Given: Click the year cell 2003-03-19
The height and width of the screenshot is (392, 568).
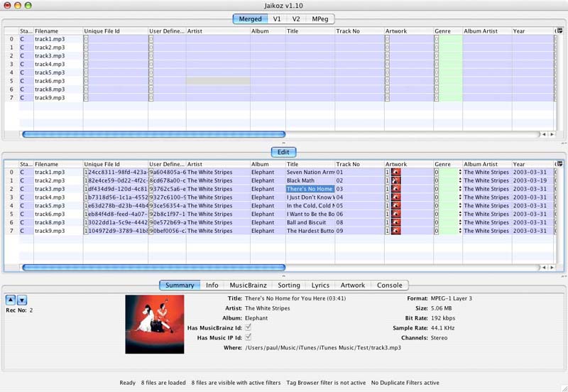Looking at the screenshot, I should 532,180.
